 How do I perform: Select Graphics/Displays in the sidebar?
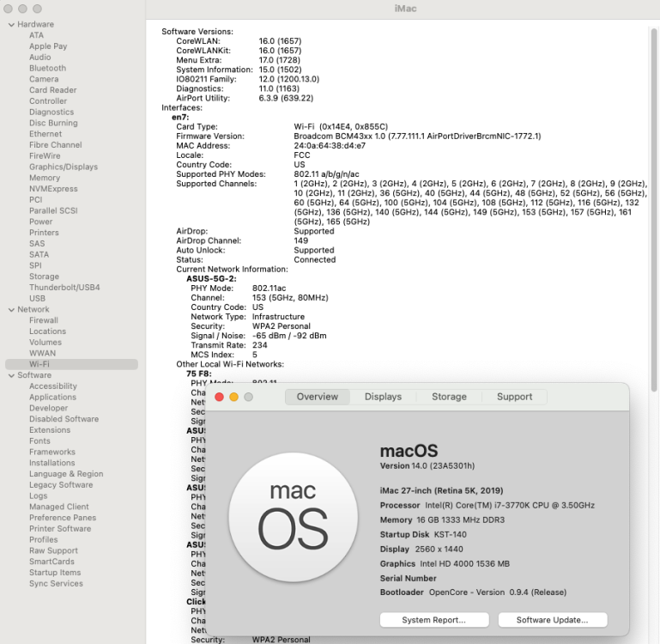click(64, 167)
